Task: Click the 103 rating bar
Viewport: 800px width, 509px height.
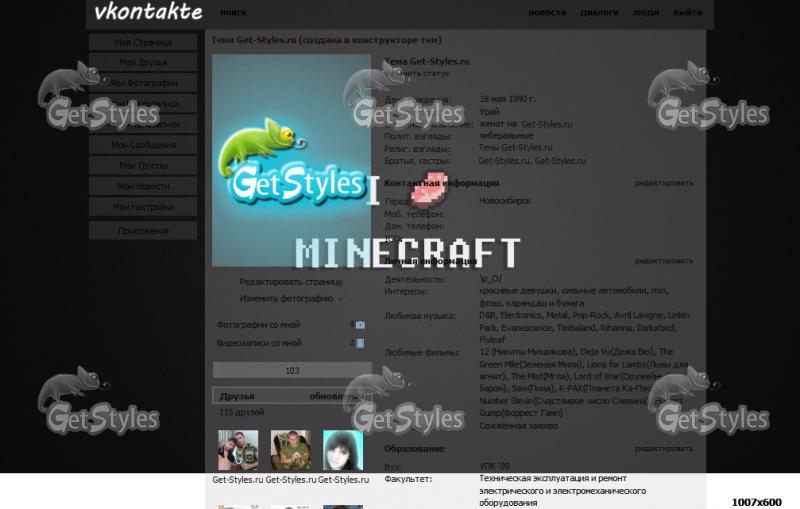Action: 292,370
